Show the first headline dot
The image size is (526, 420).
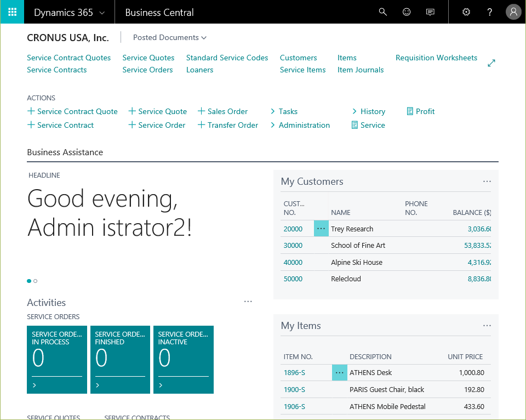(29, 281)
